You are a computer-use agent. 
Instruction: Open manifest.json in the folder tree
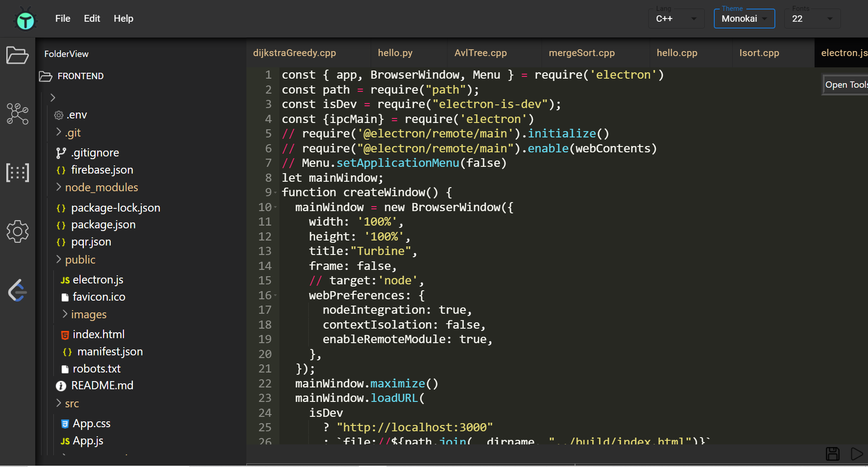[110, 352]
